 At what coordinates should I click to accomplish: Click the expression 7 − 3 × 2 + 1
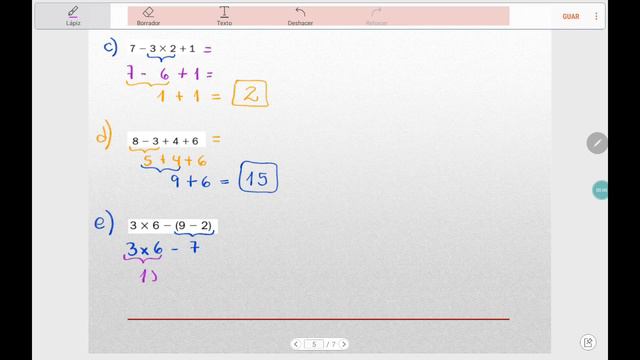162,49
